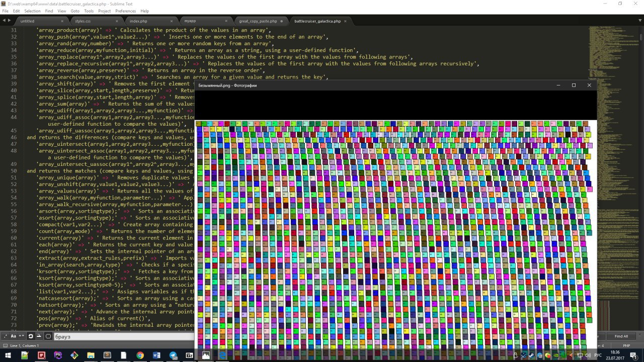Open the Find menu
Image resolution: width=644 pixels, height=362 pixels.
49,11
